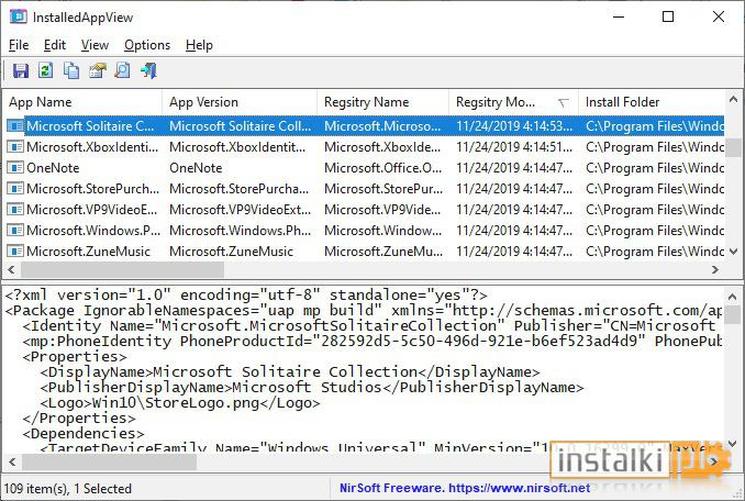The height and width of the screenshot is (501, 745).
Task: Click the PublisherDisplayName Microsoft Studios XML line
Action: [312, 387]
